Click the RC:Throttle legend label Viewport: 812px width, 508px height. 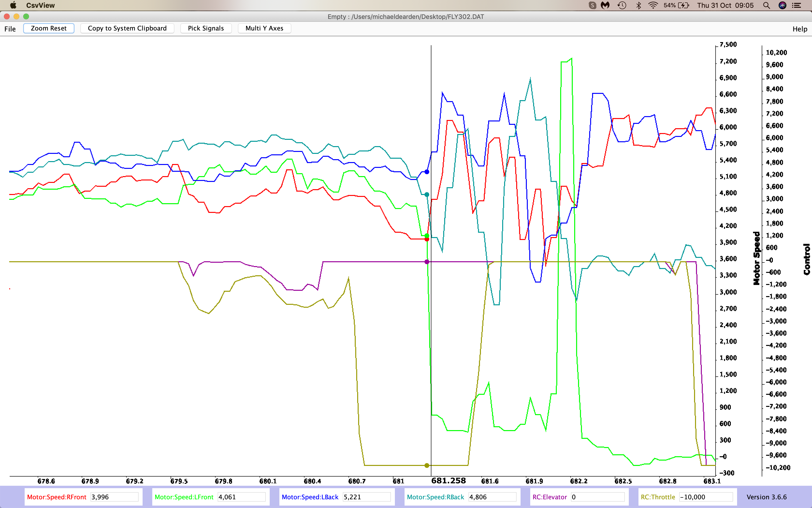(x=658, y=497)
